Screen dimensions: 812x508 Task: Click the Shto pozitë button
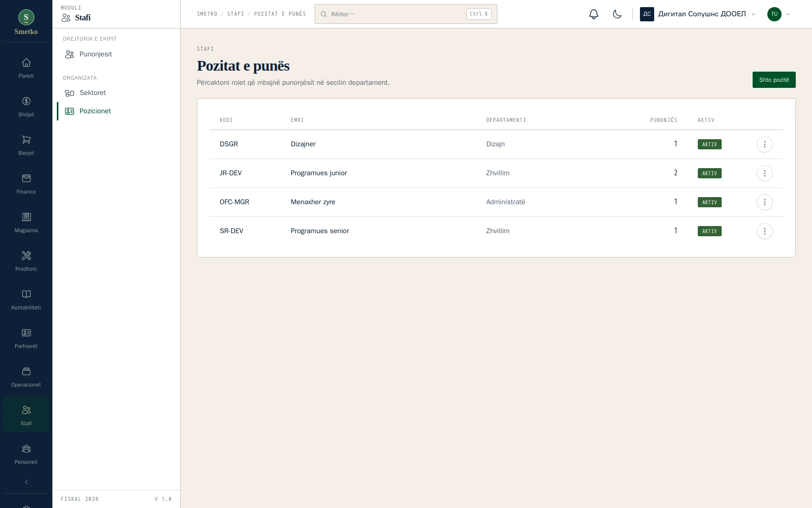(774, 80)
